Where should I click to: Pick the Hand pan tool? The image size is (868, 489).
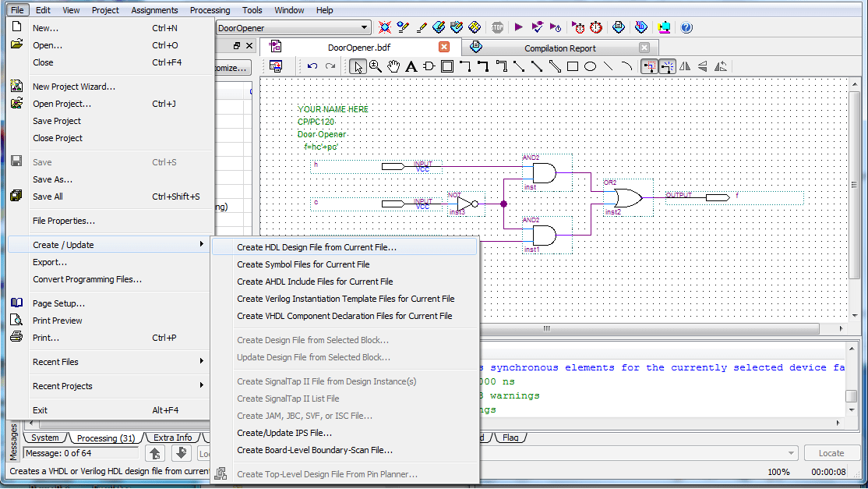point(393,66)
